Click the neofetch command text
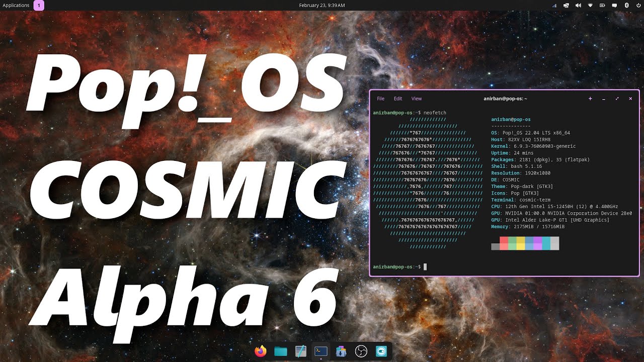The height and width of the screenshot is (362, 644). (435, 113)
